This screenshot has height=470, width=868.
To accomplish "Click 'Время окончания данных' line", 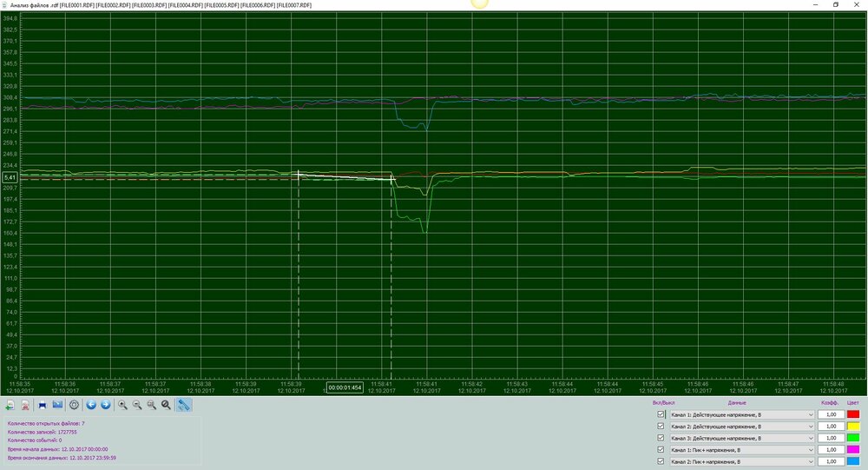I will point(62,459).
